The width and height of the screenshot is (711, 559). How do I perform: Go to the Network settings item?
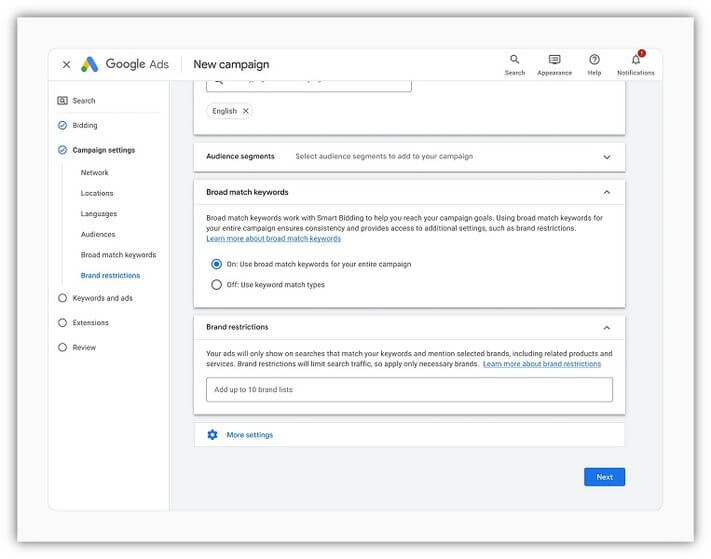click(94, 173)
